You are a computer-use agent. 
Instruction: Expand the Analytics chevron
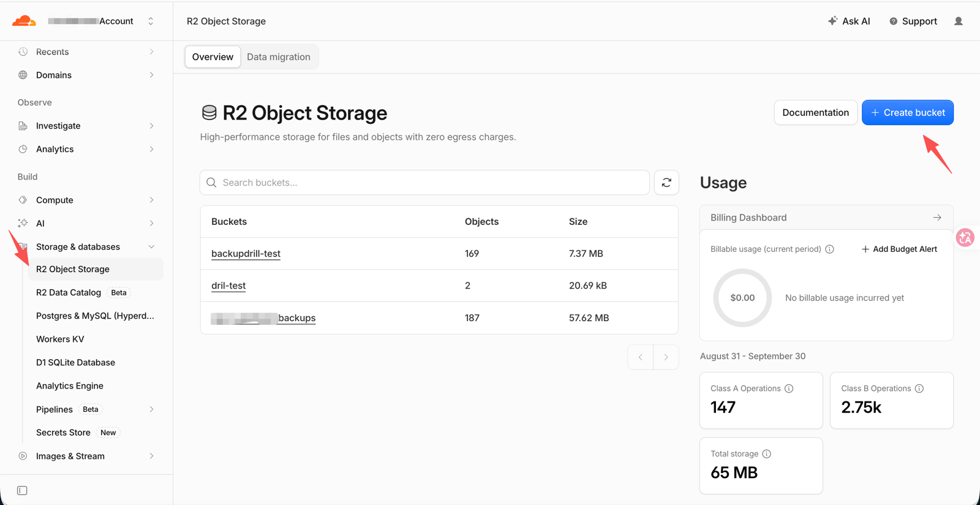coord(151,149)
